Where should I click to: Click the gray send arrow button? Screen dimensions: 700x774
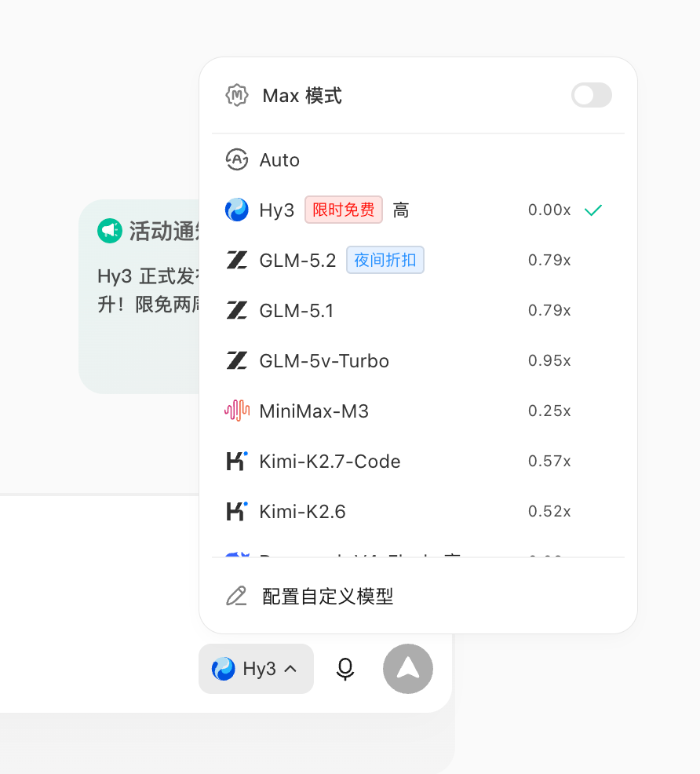408,669
